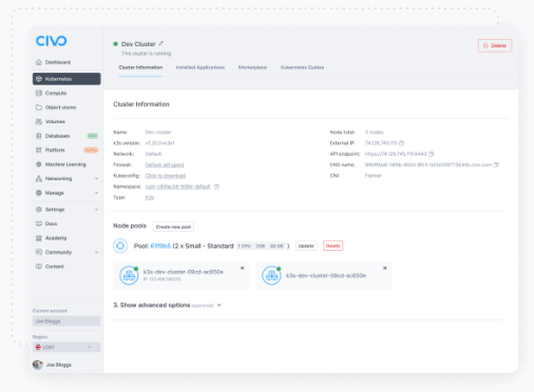
Task: Switch to the Kubernetes Guides tab
Action: click(302, 67)
